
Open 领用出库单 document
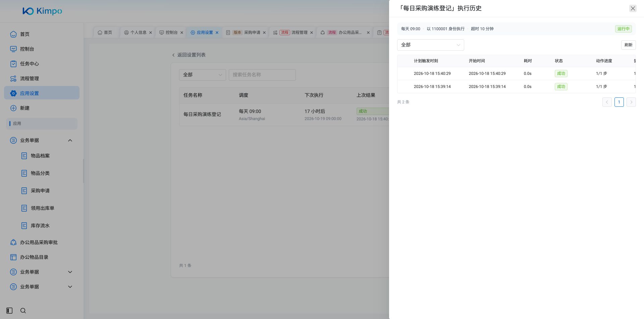(x=42, y=208)
